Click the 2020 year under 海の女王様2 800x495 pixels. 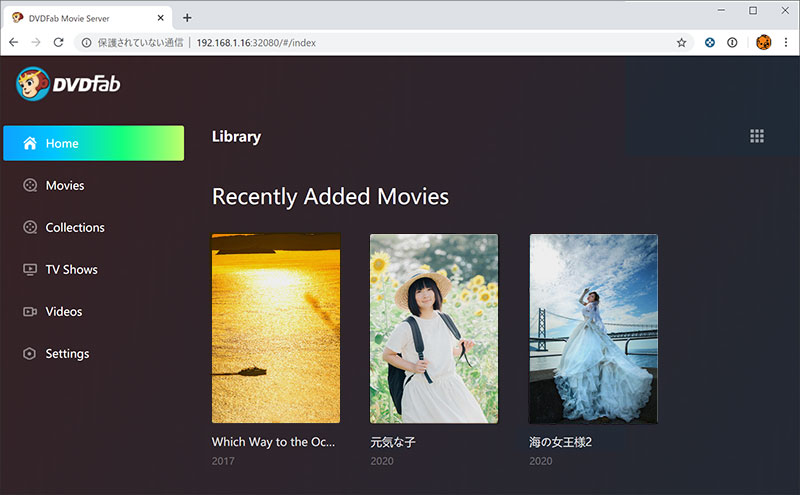coord(541,461)
